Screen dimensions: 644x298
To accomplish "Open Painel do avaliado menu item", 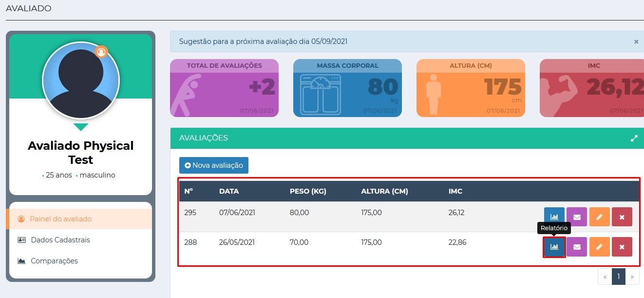I will (61, 219).
